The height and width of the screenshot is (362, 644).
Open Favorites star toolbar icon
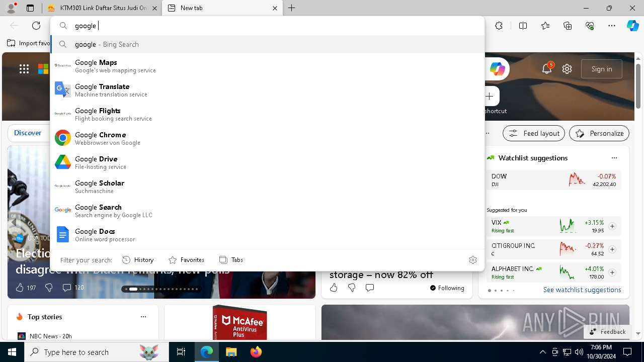coord(545,26)
